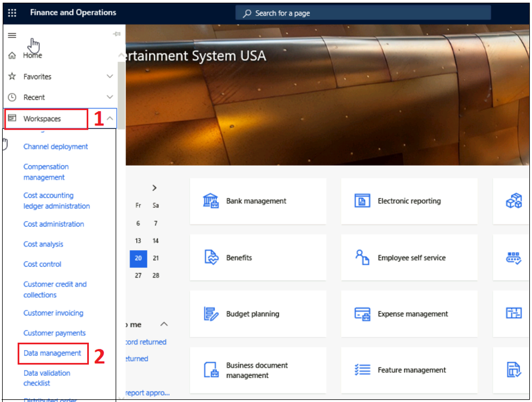
Task: Select the Workspaces menu item
Action: [42, 118]
